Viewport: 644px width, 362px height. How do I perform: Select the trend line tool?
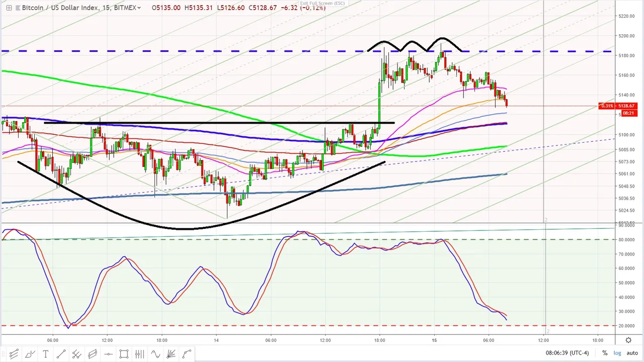coord(61,354)
